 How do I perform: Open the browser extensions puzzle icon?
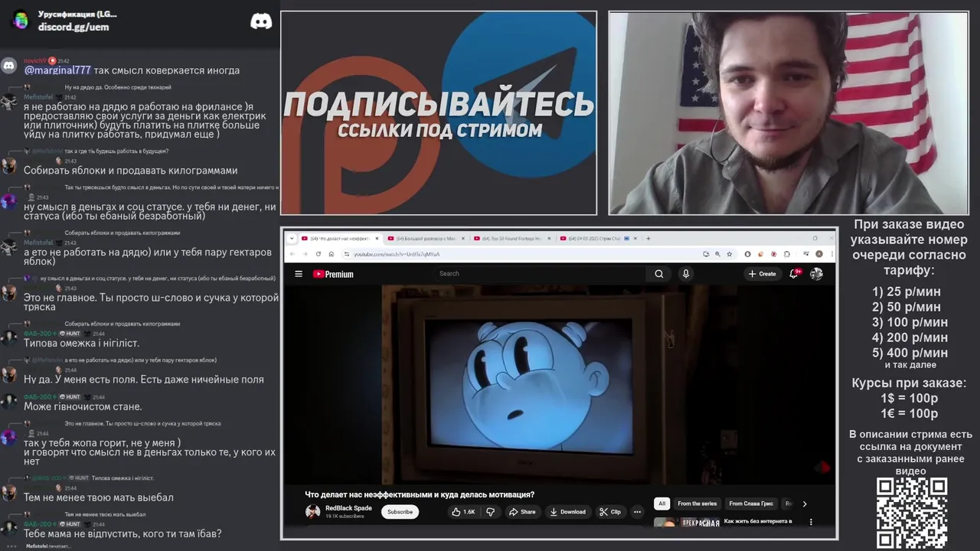tap(786, 254)
